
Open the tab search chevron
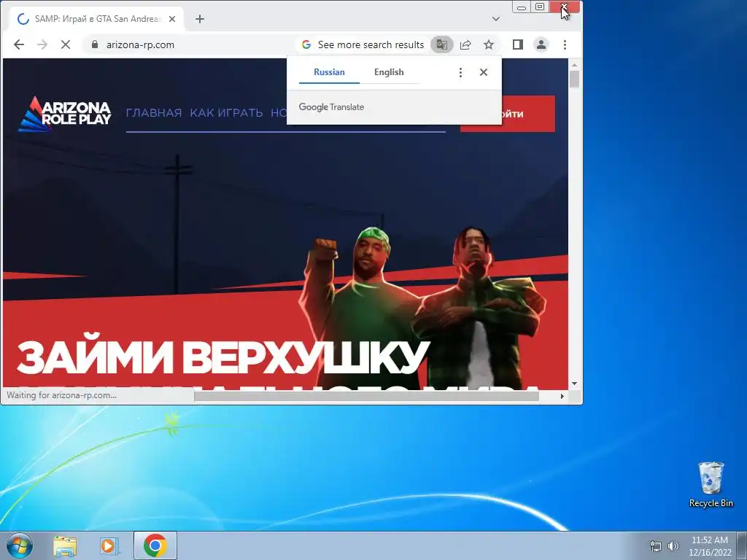(496, 19)
